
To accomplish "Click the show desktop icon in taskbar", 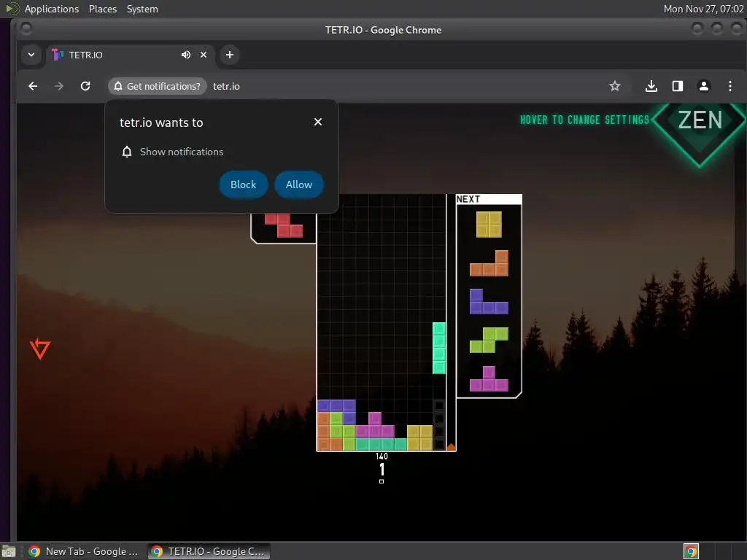I will [x=9, y=551].
